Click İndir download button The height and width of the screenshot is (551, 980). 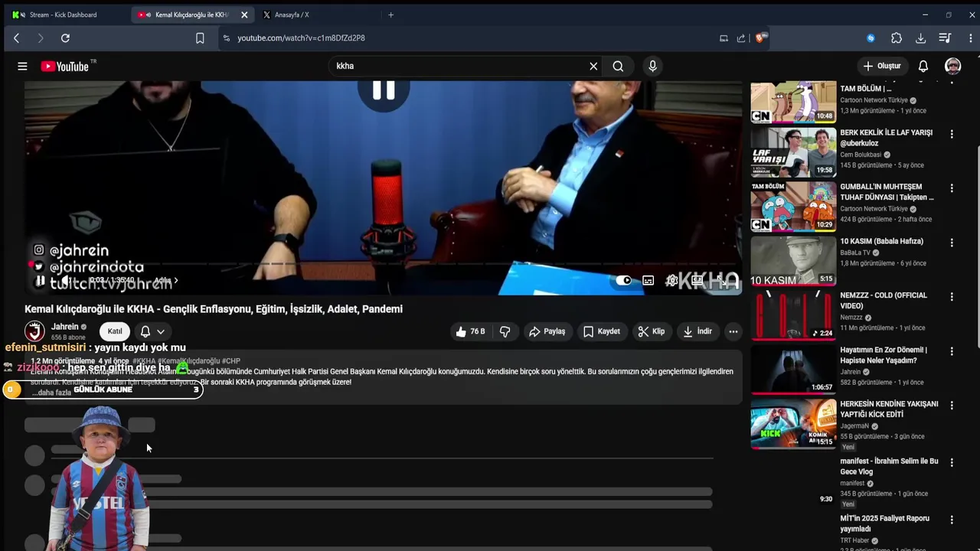click(x=697, y=331)
